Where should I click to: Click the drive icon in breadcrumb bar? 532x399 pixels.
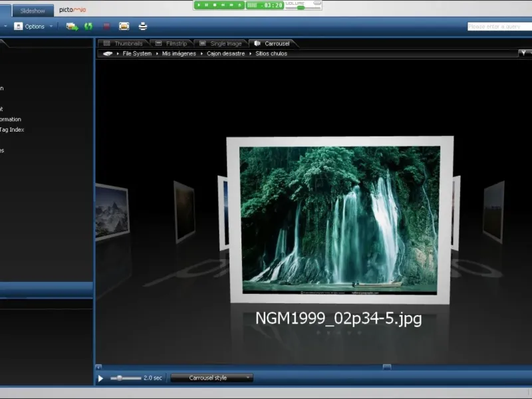[x=108, y=53]
